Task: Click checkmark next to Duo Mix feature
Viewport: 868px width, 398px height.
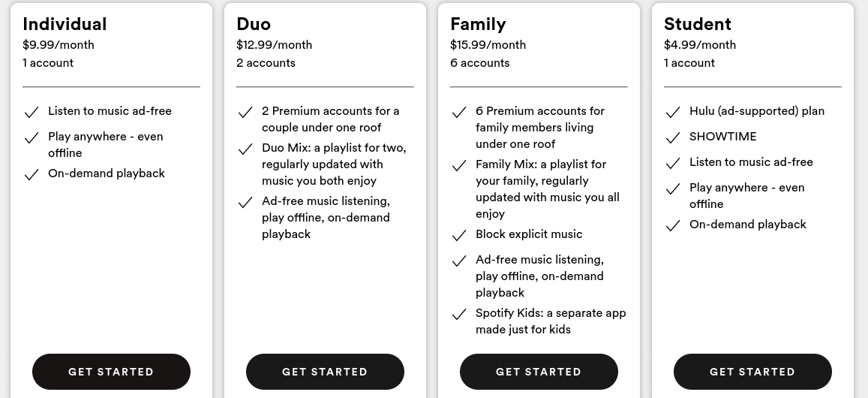Action: (x=245, y=149)
